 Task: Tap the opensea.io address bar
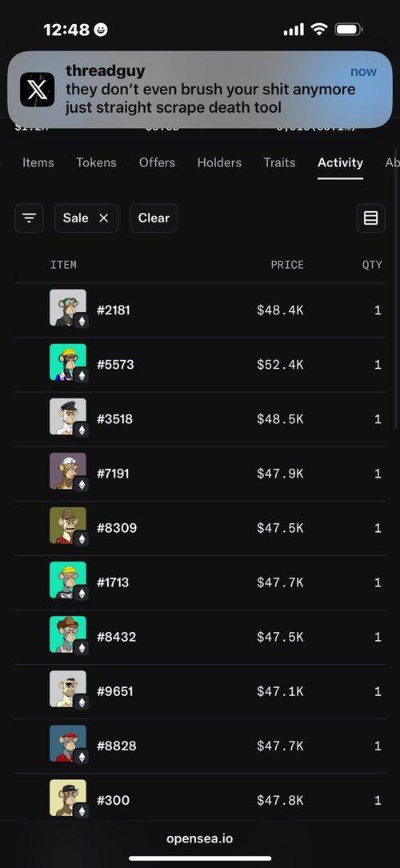[200, 838]
